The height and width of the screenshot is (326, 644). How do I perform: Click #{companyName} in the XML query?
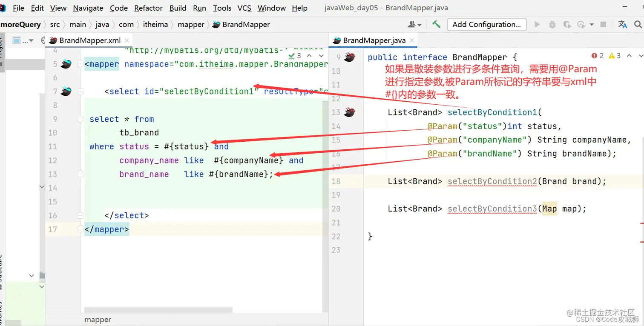pos(249,160)
